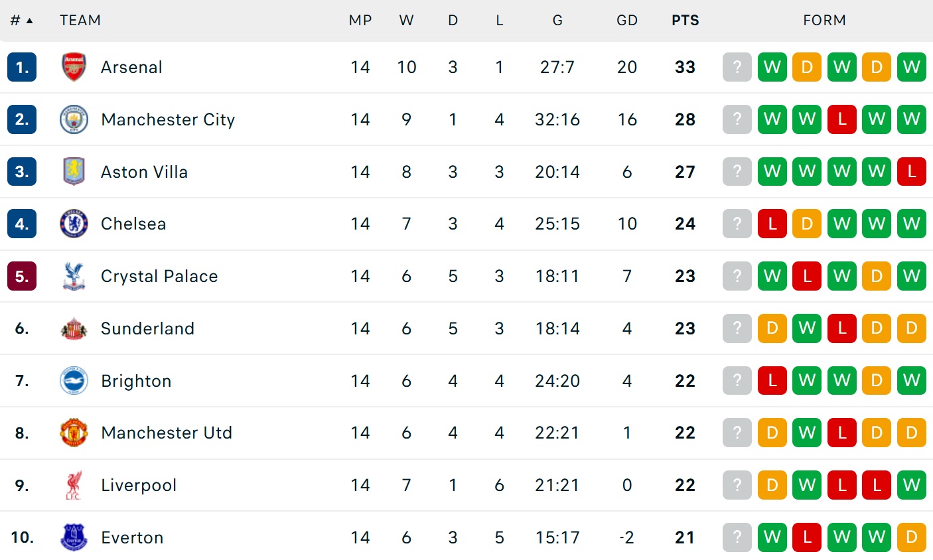The height and width of the screenshot is (560, 933).
Task: Sort standings by GD column header
Action: coord(626,21)
